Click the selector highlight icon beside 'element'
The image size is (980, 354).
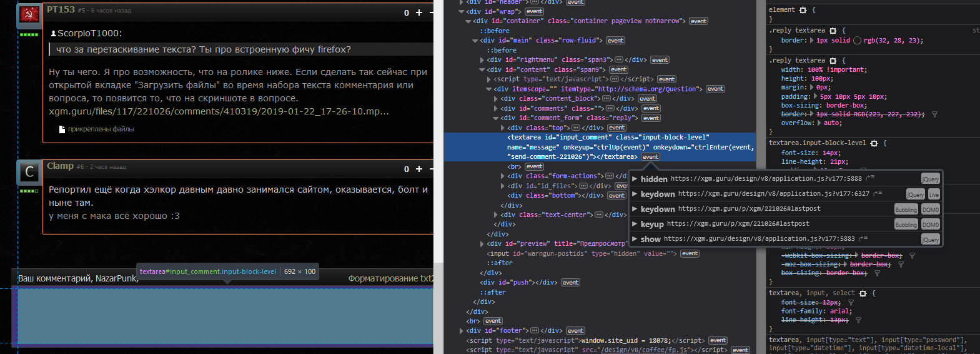coord(803,10)
